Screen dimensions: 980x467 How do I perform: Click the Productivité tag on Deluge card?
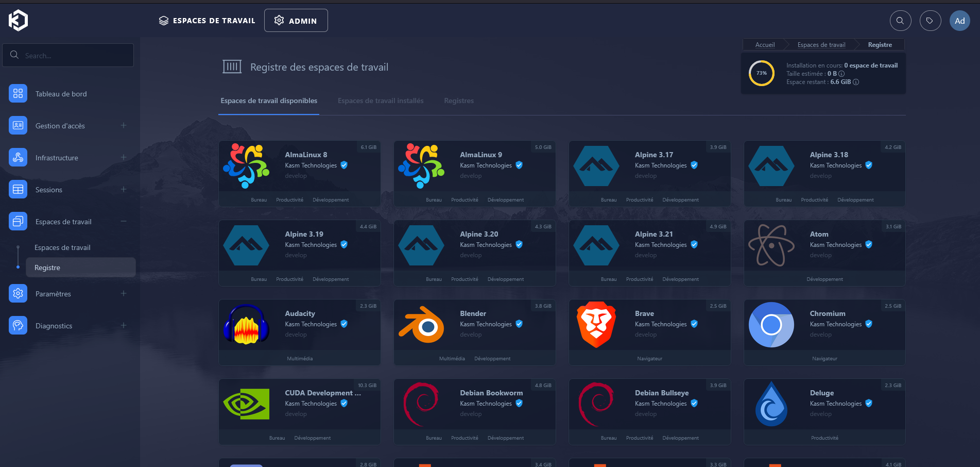point(824,438)
